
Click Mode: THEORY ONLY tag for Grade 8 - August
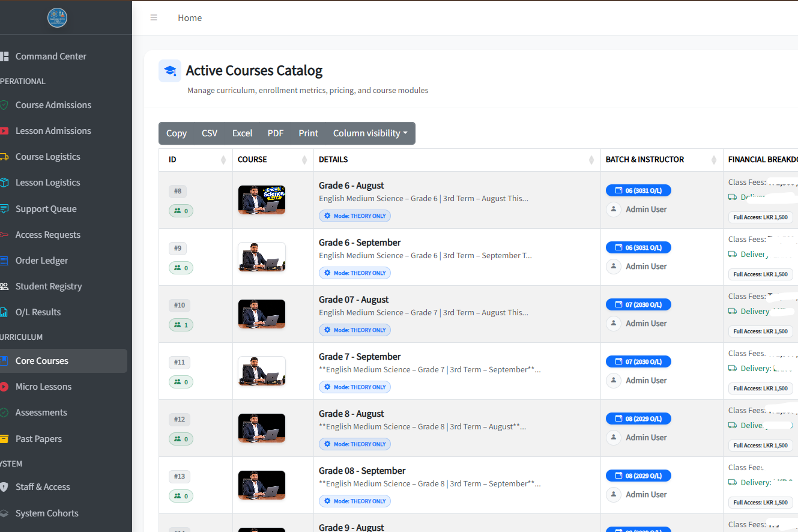[355, 444]
